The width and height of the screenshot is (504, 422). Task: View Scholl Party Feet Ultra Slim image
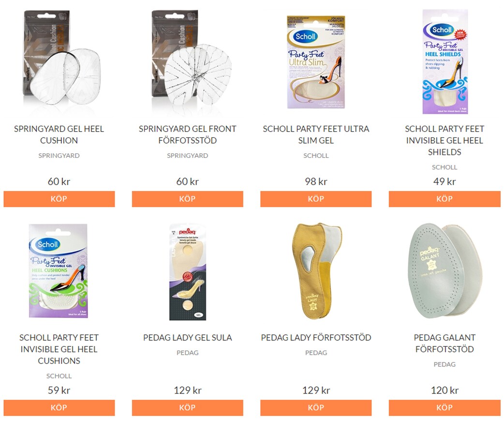tap(316, 62)
